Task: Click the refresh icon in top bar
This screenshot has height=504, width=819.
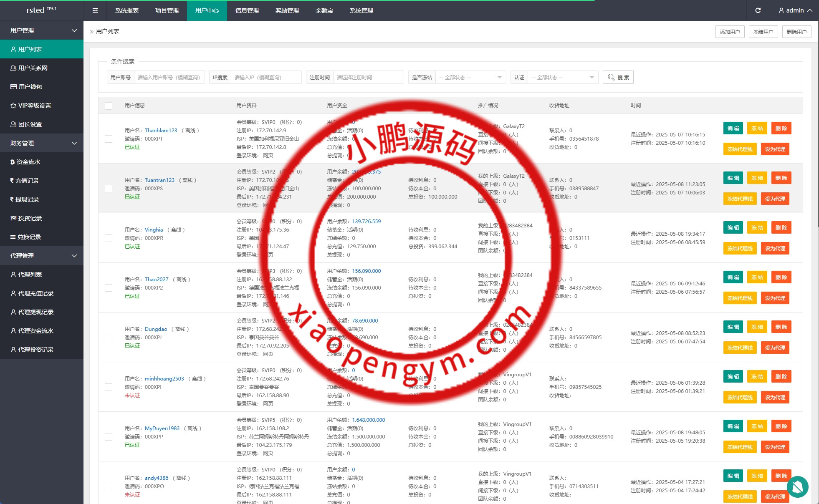Action: click(758, 10)
